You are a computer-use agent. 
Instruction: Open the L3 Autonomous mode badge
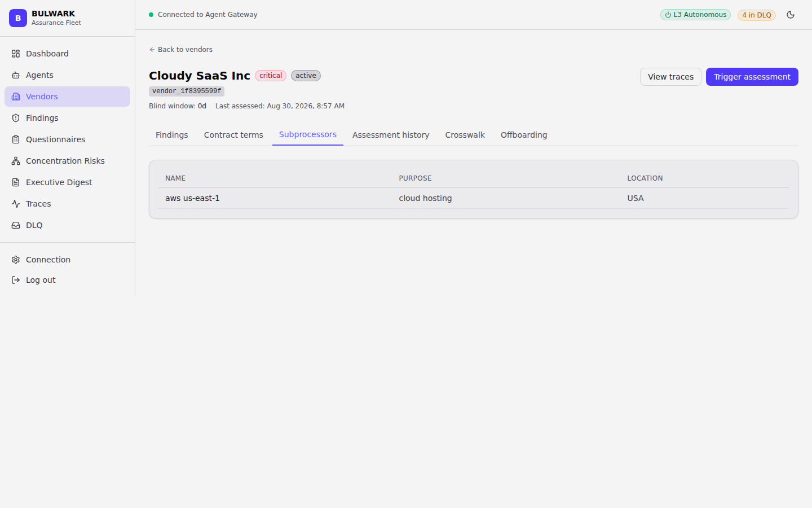[x=695, y=15]
